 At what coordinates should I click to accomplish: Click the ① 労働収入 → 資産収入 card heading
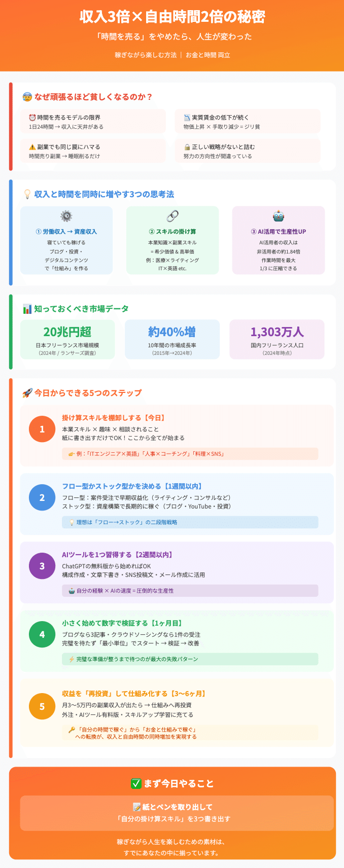tap(66, 232)
